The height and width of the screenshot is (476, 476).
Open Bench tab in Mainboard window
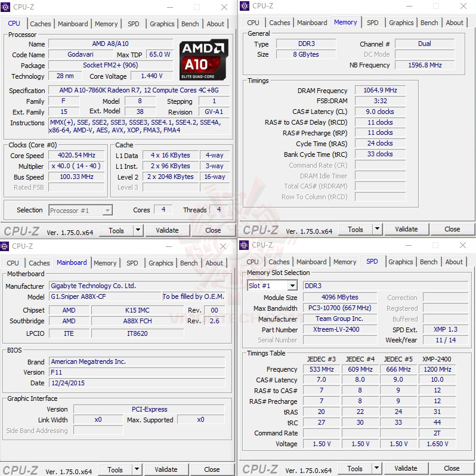tap(189, 263)
